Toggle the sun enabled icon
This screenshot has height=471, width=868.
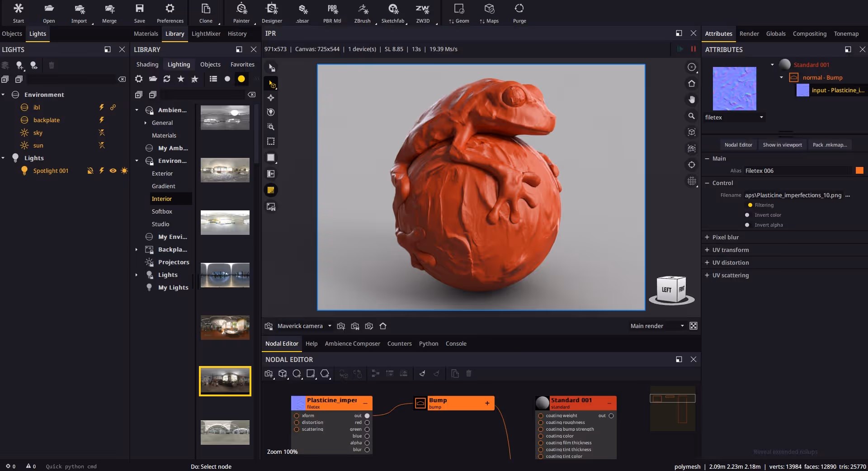pyautogui.click(x=102, y=145)
